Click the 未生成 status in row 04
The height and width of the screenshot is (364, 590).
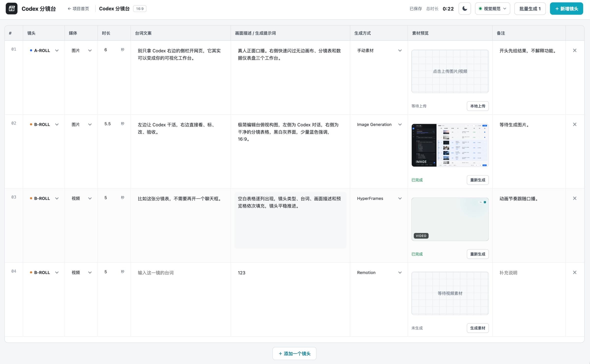(x=417, y=328)
